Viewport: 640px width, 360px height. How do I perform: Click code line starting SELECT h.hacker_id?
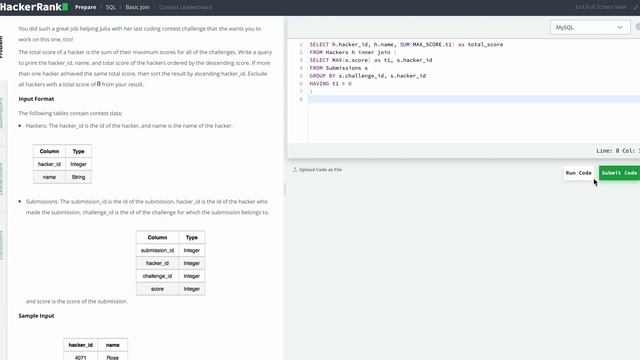pos(406,44)
